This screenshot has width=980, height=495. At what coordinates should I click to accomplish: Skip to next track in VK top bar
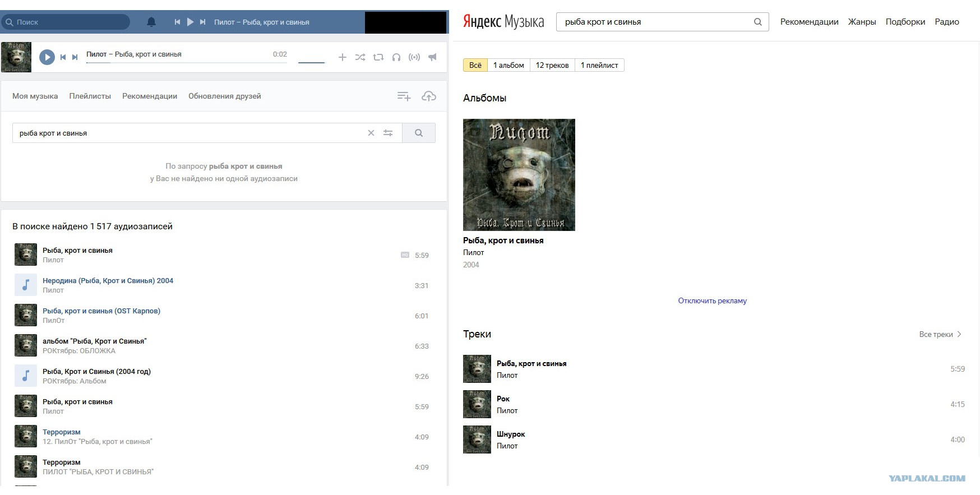tap(203, 22)
